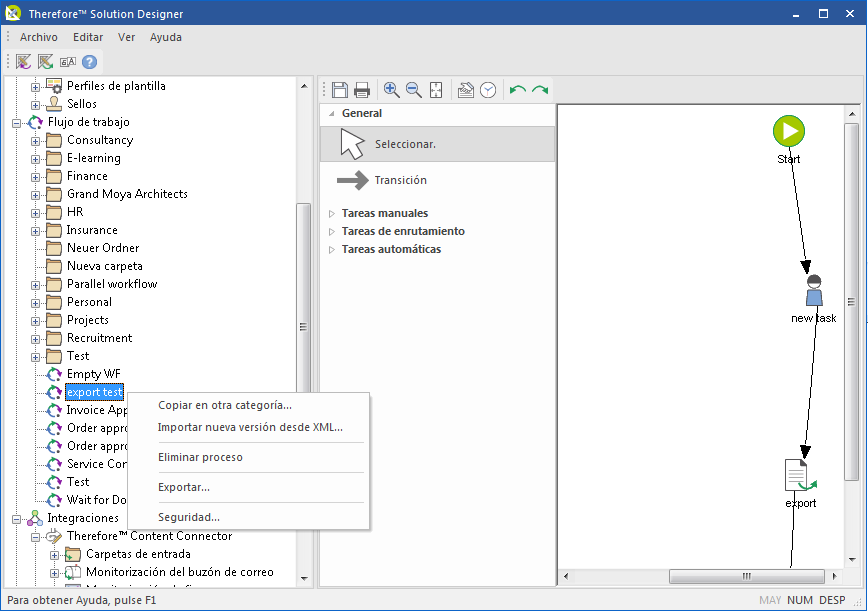Collapse the Flujo de trabajo node
Viewport: 868px width, 612px height.
(16, 123)
